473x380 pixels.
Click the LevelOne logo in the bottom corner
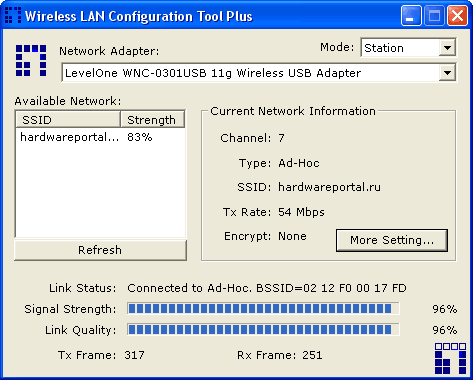[450, 358]
